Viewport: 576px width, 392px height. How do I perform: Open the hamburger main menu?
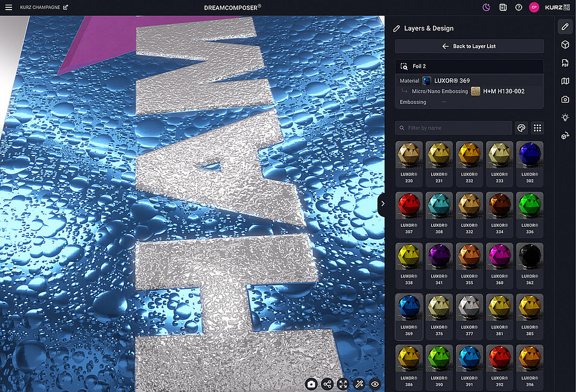pos(8,7)
